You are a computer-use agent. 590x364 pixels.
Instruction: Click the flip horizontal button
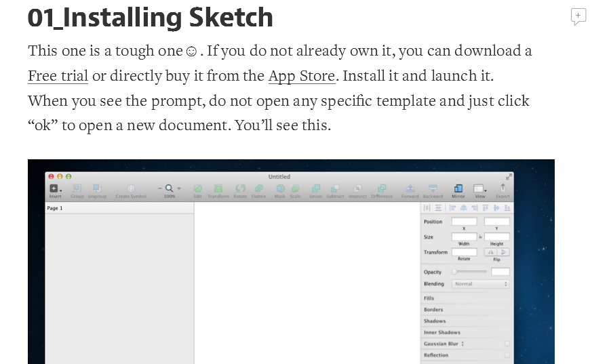coord(490,252)
